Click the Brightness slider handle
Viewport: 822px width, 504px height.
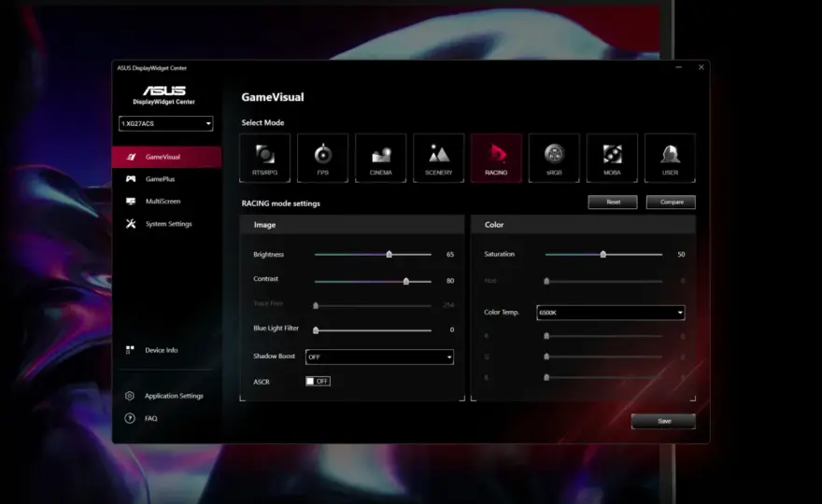click(389, 254)
